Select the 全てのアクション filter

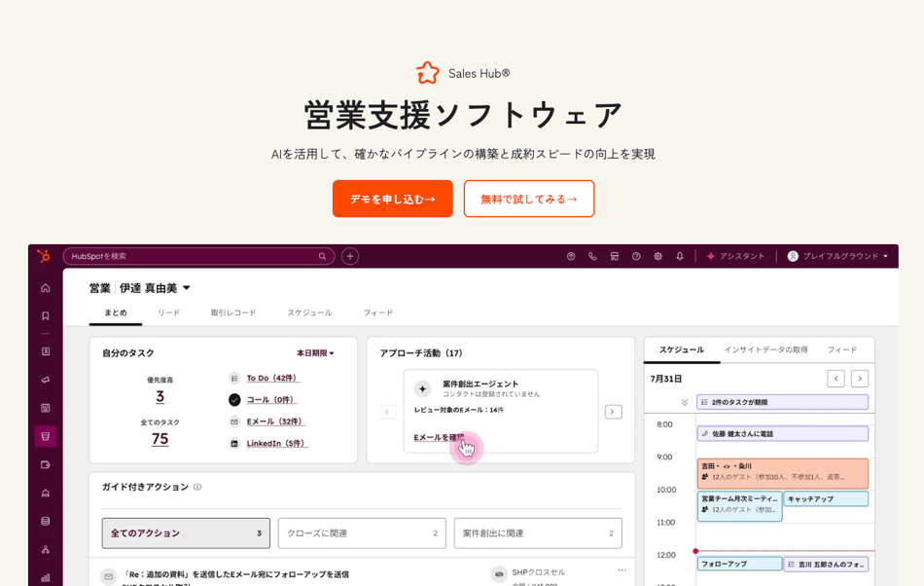pos(186,532)
